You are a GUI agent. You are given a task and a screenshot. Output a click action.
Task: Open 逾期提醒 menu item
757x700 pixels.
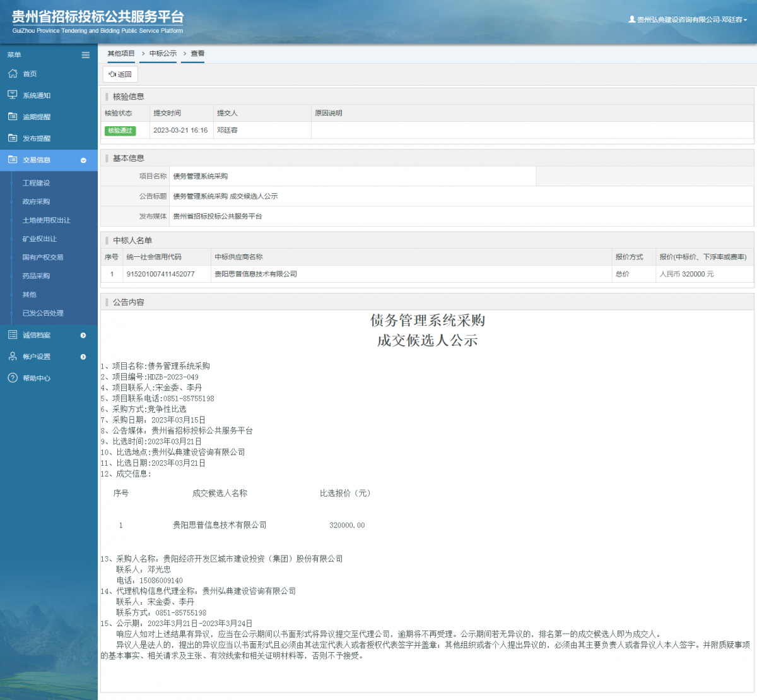49,117
